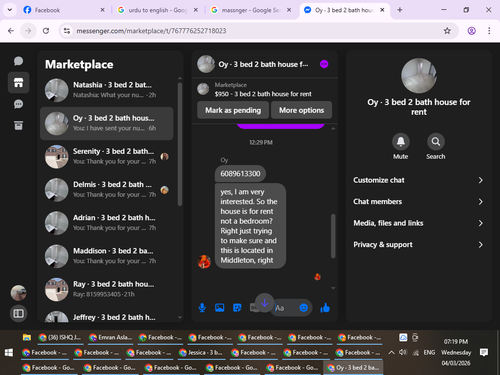Click Mark as pending button

(x=233, y=110)
